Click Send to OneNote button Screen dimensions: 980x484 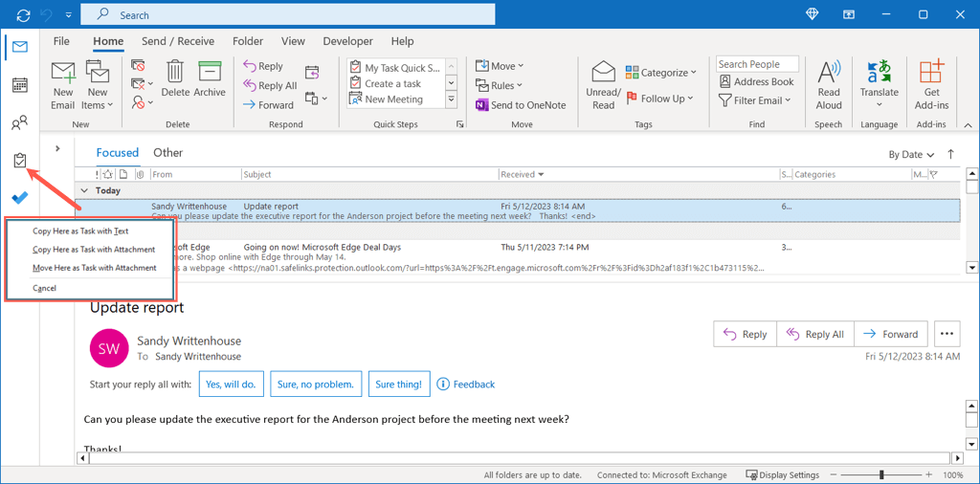point(521,105)
